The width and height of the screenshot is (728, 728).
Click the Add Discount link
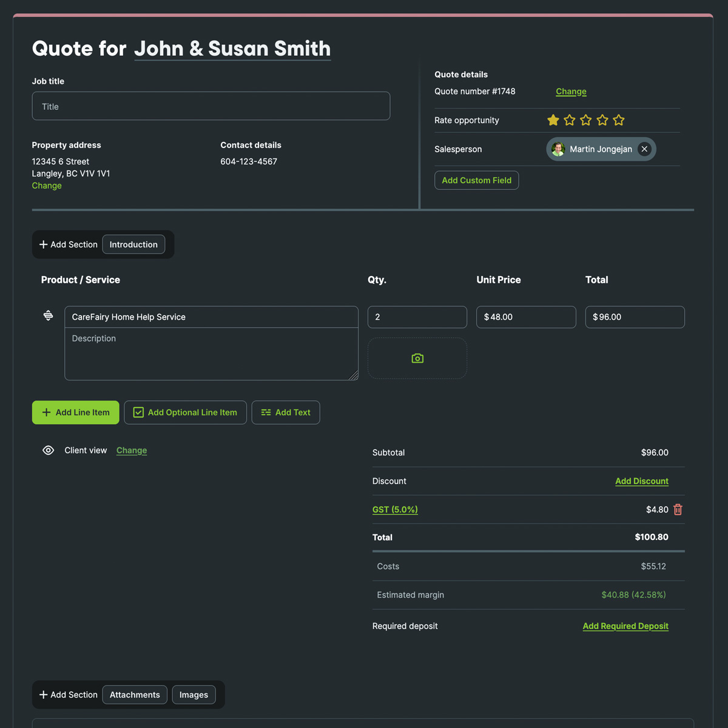(x=641, y=481)
